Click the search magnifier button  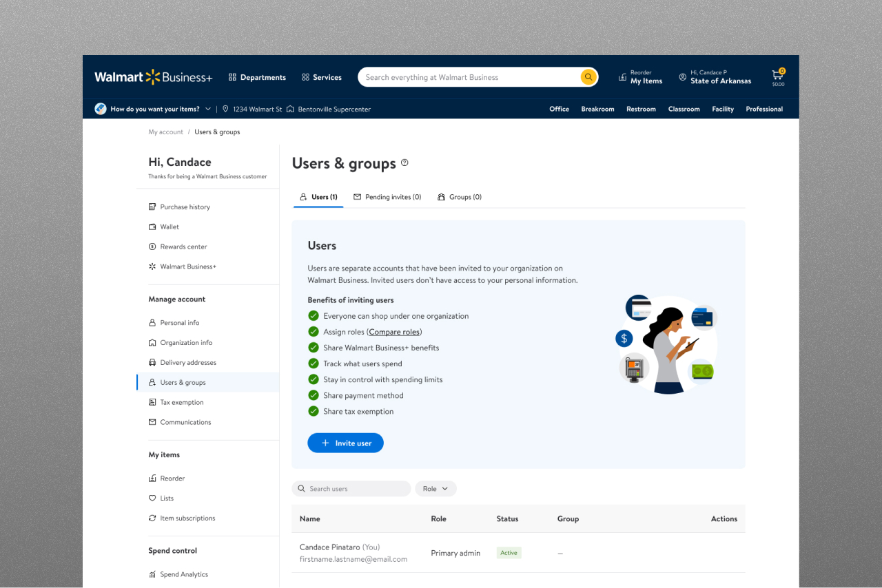pyautogui.click(x=588, y=76)
